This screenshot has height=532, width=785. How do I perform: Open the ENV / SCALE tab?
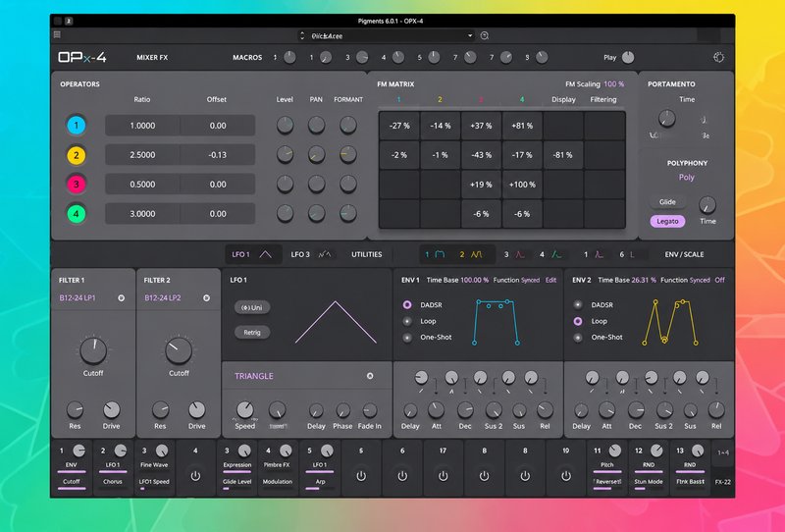pos(684,254)
